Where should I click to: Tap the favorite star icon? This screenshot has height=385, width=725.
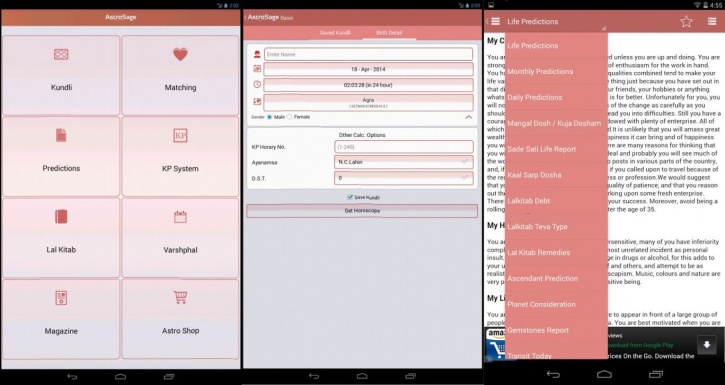tap(686, 21)
